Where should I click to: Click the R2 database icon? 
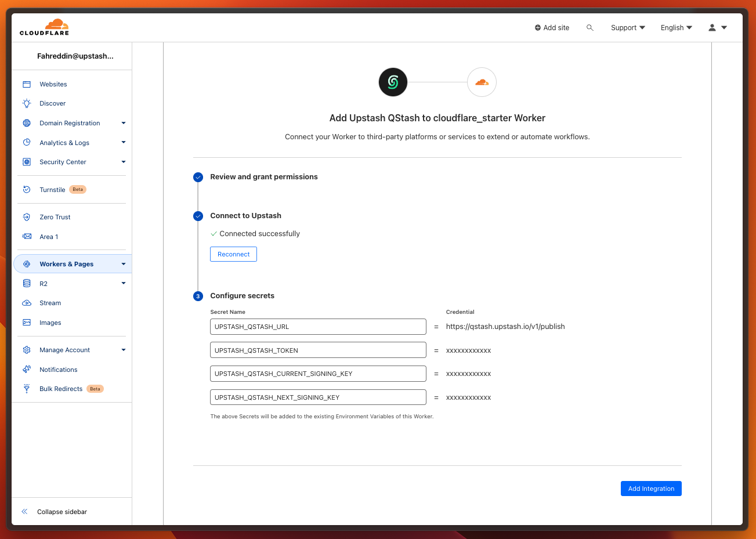pos(27,283)
